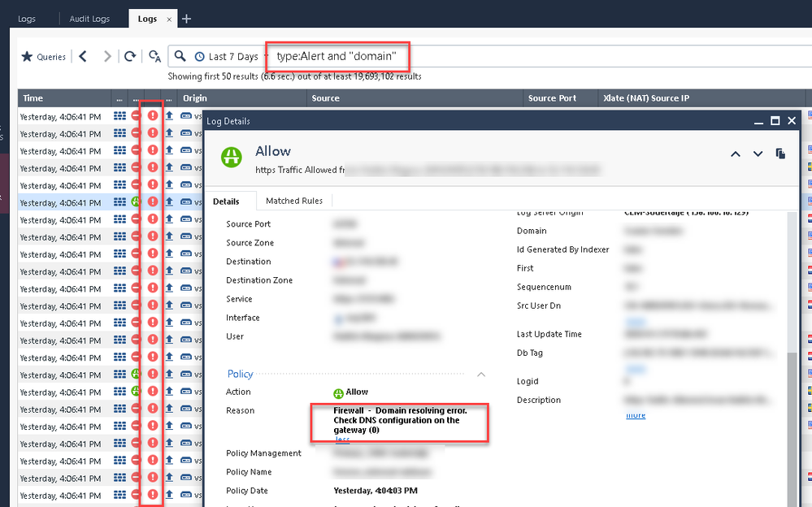
Task: Sort by the Time column header
Action: pos(33,98)
